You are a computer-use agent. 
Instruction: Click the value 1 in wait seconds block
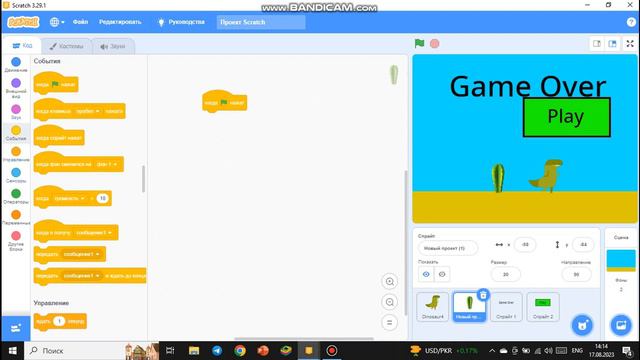(x=59, y=321)
